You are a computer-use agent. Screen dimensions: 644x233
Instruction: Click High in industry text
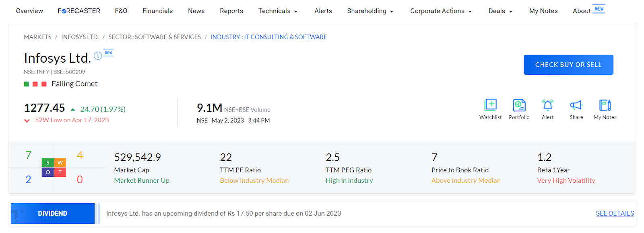(x=349, y=181)
